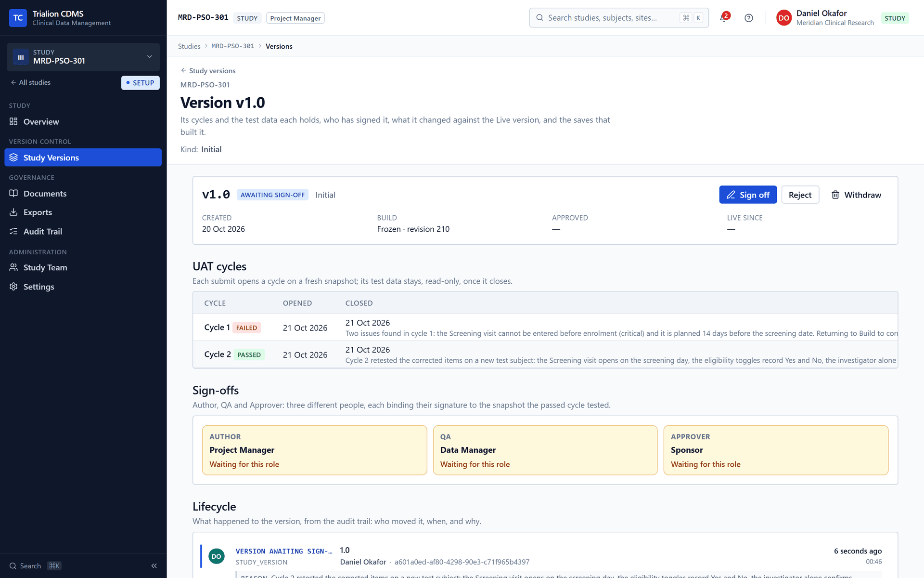Select the Cycle 1 FAILED row
Screen dimensions: 924x578
(545, 328)
